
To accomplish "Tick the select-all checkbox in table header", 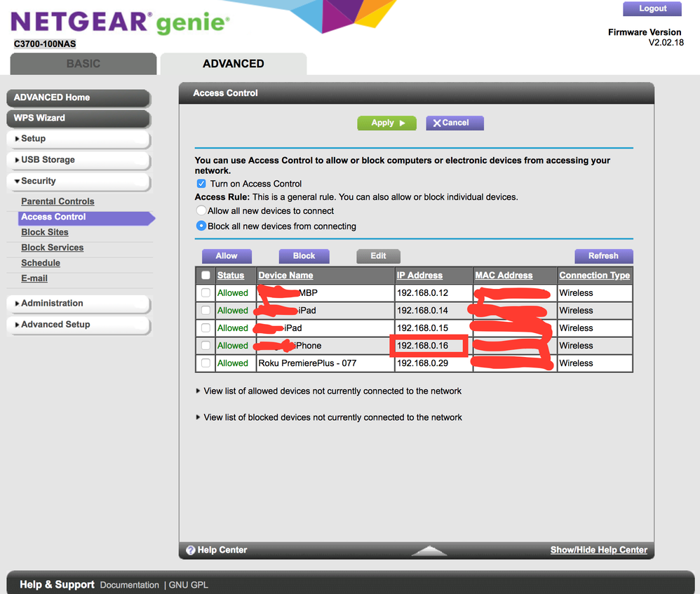I will coord(206,276).
